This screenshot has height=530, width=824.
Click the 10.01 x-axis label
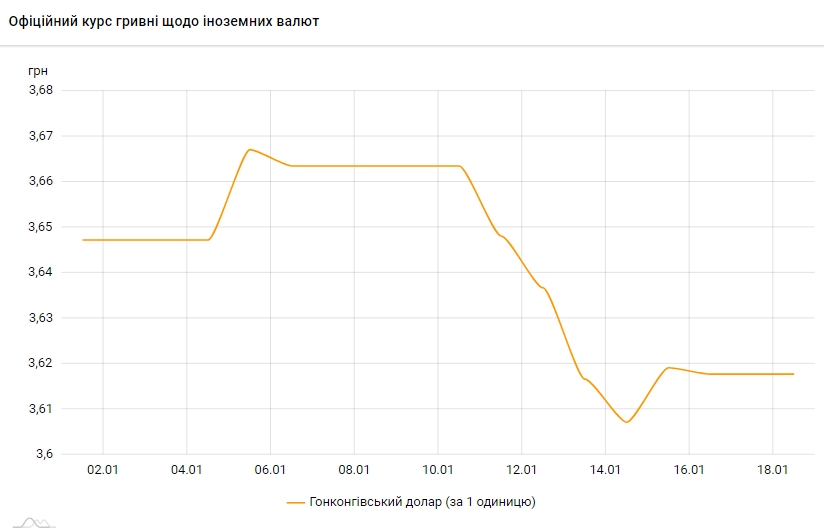[439, 470]
